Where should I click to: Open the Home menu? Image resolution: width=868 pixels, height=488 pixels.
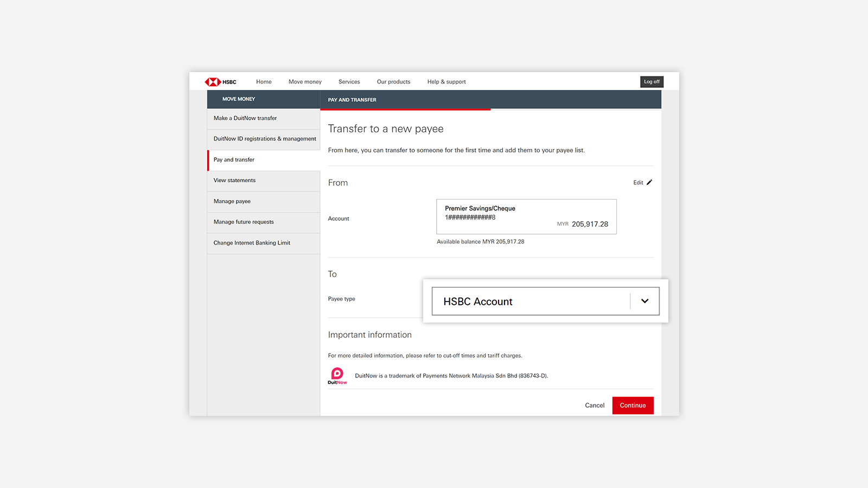[x=264, y=82]
